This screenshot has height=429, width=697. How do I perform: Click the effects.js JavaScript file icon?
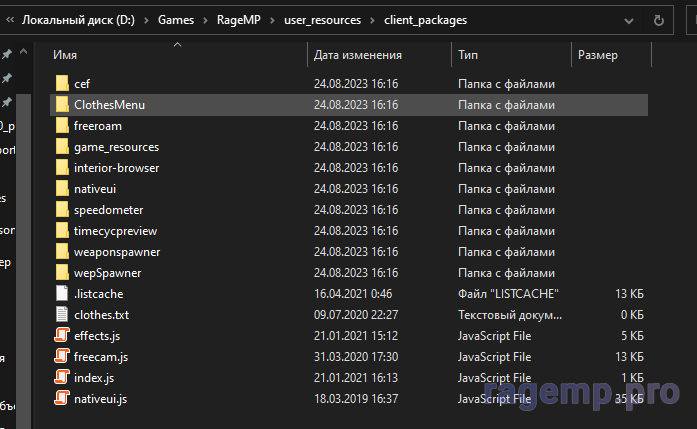click(x=61, y=336)
